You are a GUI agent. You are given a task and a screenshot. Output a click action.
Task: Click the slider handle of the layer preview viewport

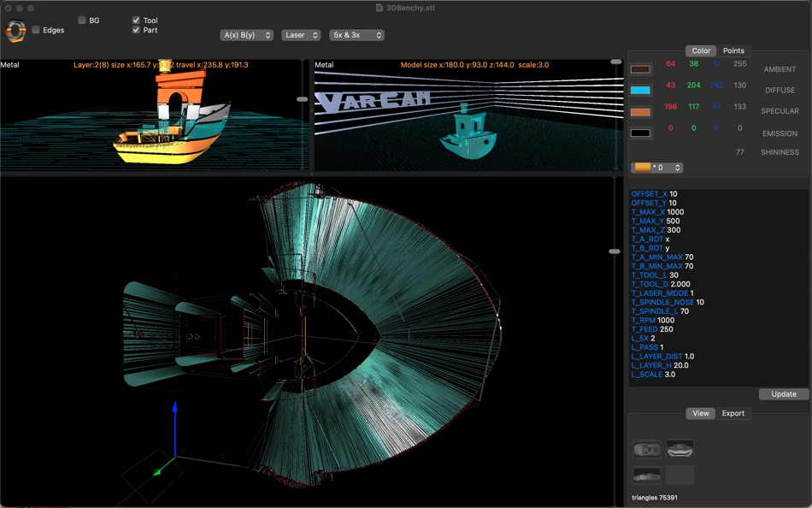click(302, 99)
